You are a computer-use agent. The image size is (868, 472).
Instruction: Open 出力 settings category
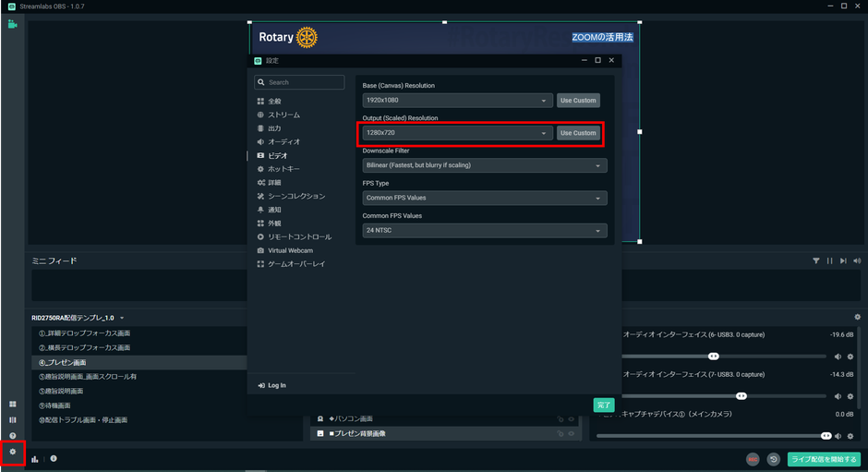click(x=274, y=128)
